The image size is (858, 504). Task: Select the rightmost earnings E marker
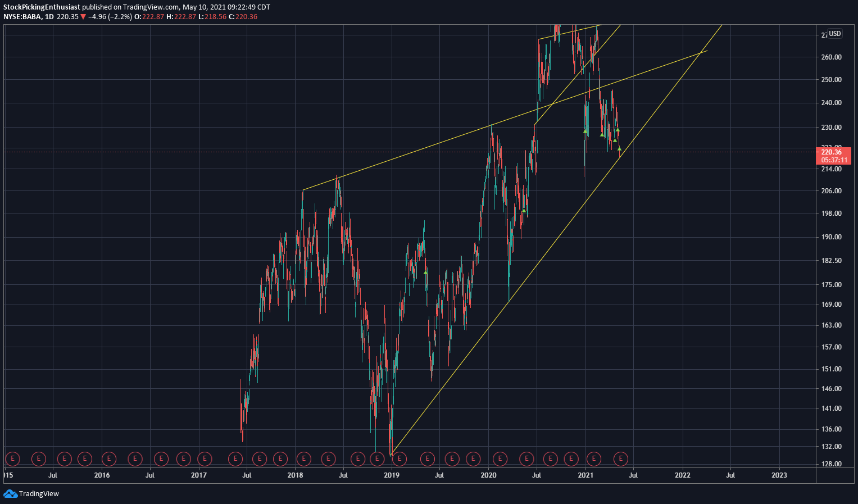620,459
